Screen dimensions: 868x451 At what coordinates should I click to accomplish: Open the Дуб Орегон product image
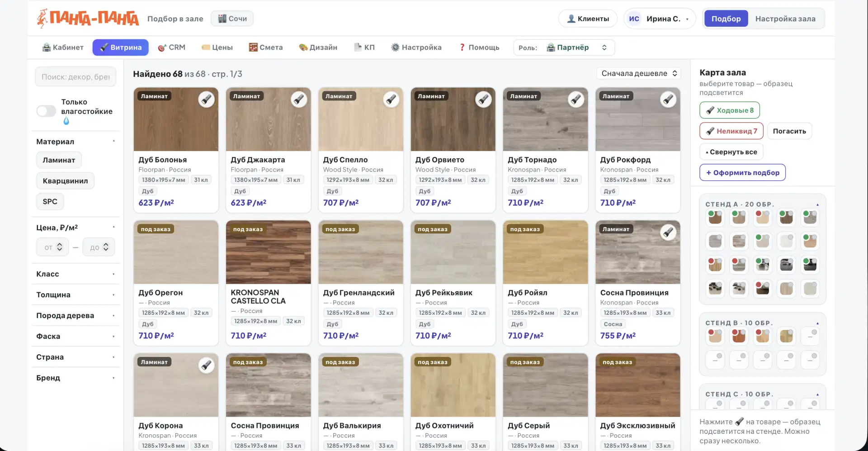click(x=176, y=252)
